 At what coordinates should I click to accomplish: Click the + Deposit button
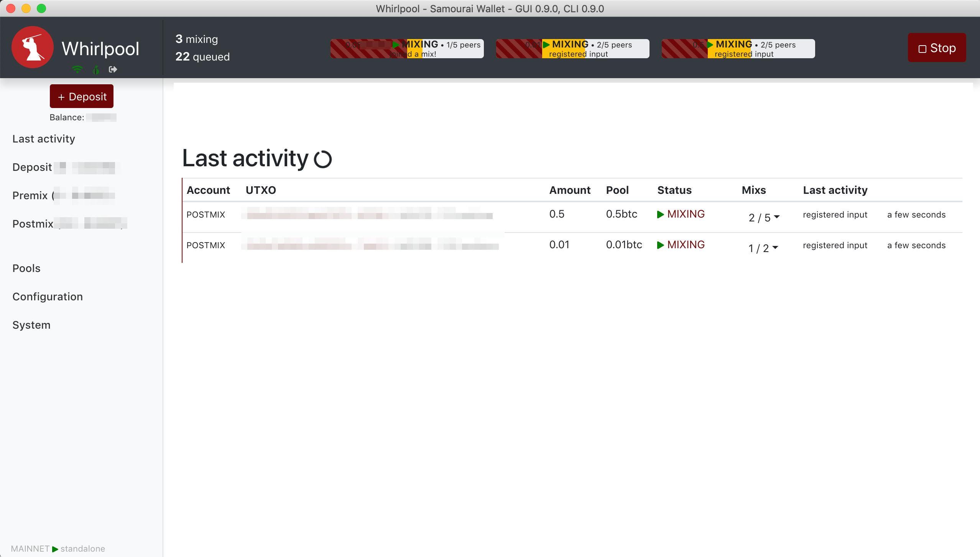coord(82,97)
